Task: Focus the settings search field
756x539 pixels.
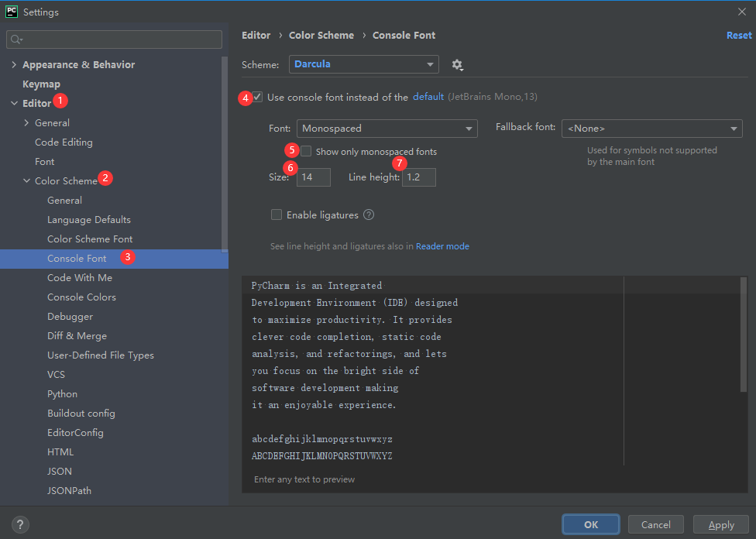Action: [115, 39]
